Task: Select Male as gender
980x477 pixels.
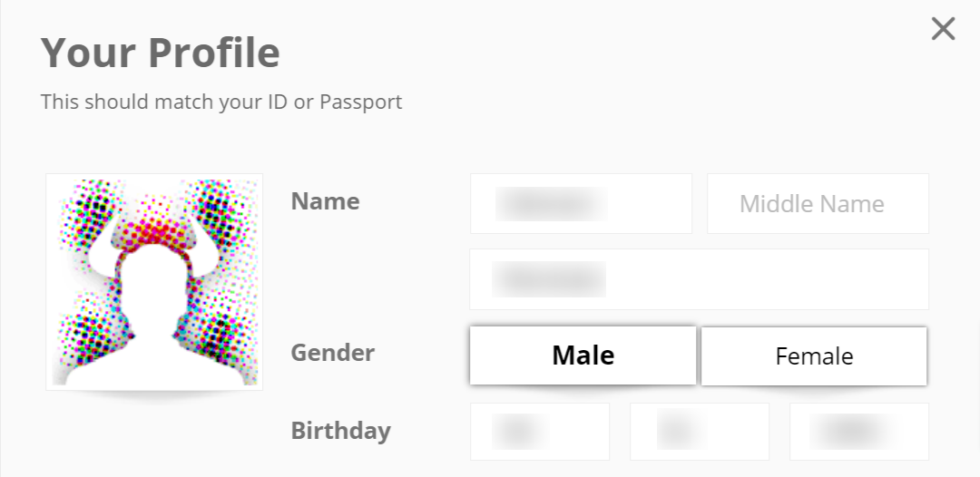Action: (583, 355)
